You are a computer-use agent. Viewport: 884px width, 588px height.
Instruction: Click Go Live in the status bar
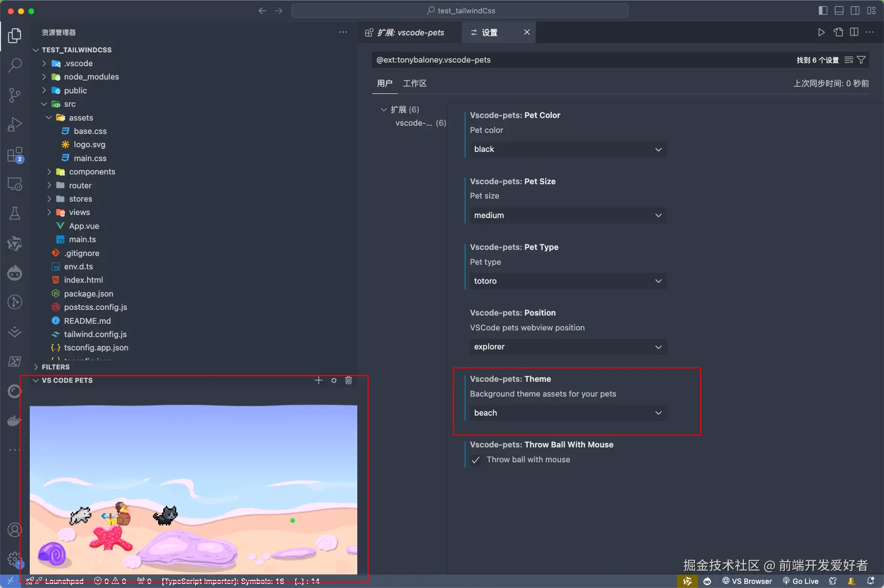pyautogui.click(x=800, y=581)
